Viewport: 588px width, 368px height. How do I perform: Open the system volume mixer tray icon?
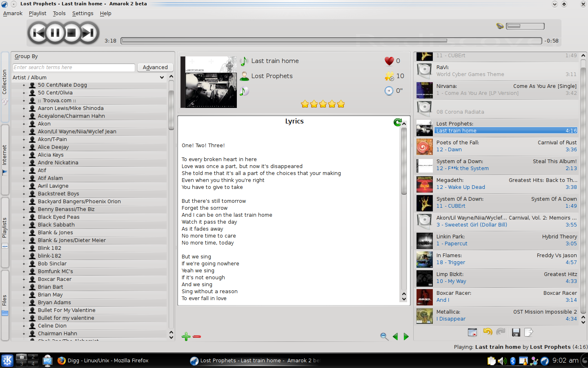click(502, 361)
